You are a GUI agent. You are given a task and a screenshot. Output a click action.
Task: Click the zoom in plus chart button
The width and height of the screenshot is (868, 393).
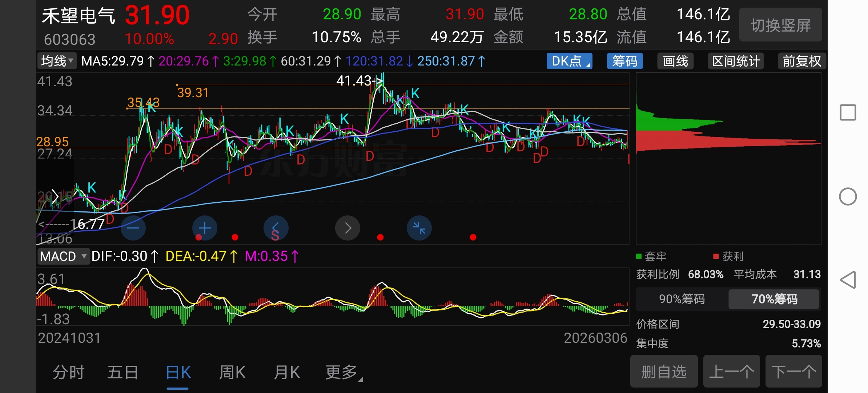click(x=205, y=228)
